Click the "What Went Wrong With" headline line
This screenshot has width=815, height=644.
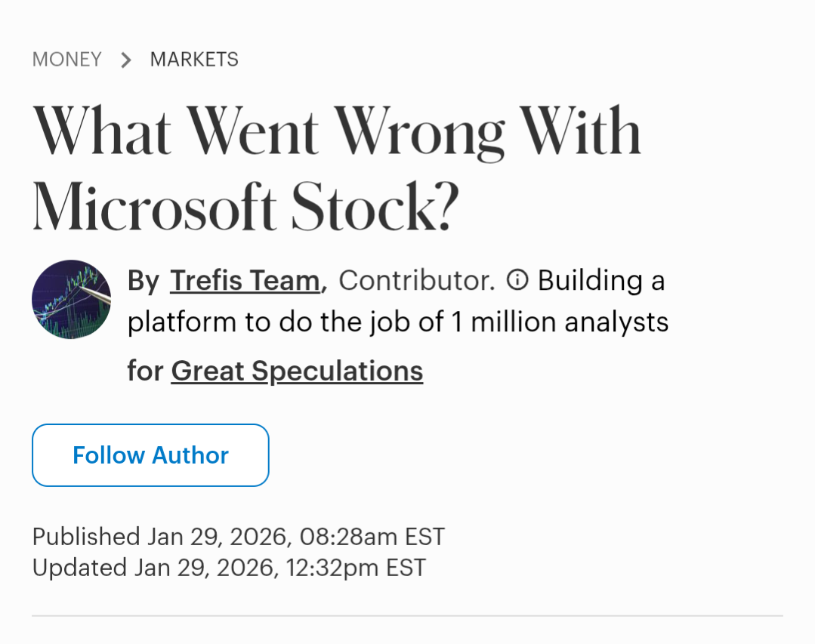336,132
